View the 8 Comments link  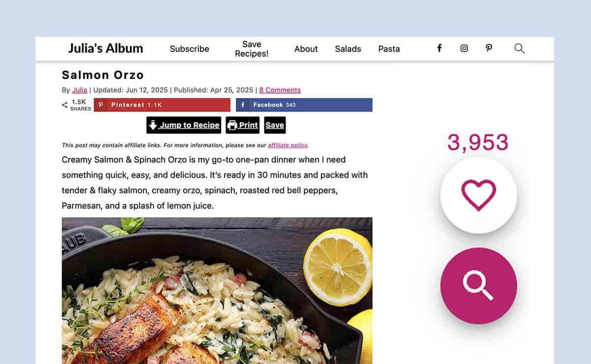pyautogui.click(x=280, y=90)
